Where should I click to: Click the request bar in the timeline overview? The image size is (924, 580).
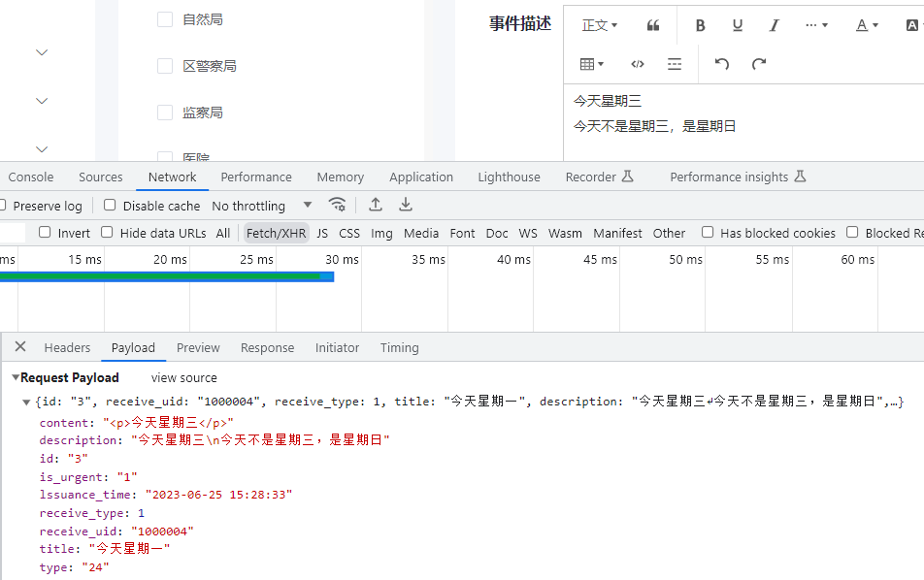167,276
